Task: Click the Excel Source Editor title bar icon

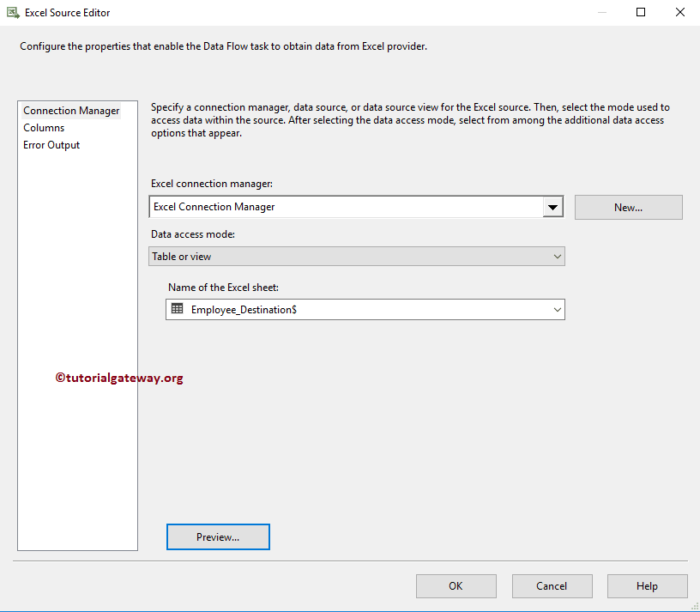Action: (x=13, y=12)
